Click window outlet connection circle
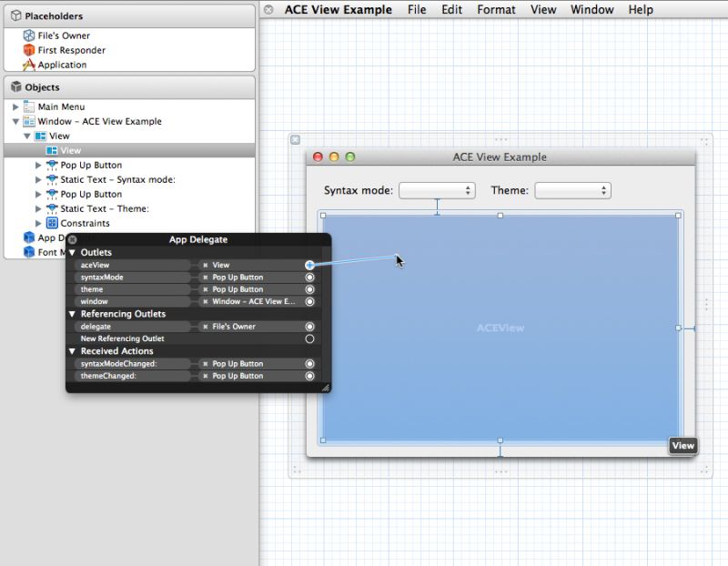The image size is (728, 566). [x=309, y=301]
